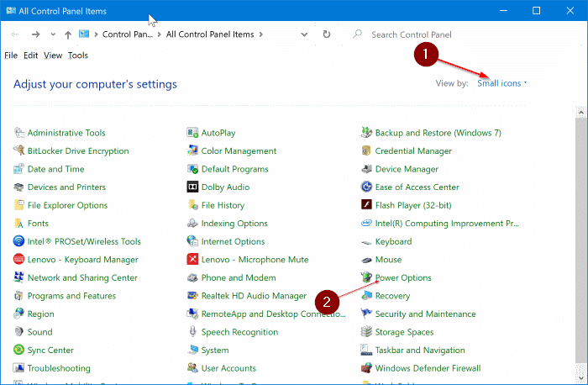This screenshot has width=588, height=385.
Task: Open the Phone and Modem link
Action: click(x=239, y=277)
